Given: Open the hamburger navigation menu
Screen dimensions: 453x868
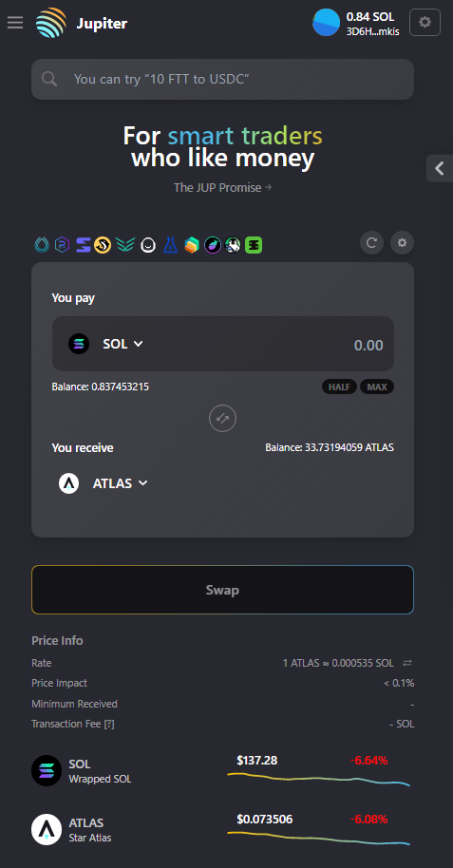Looking at the screenshot, I should (x=15, y=23).
